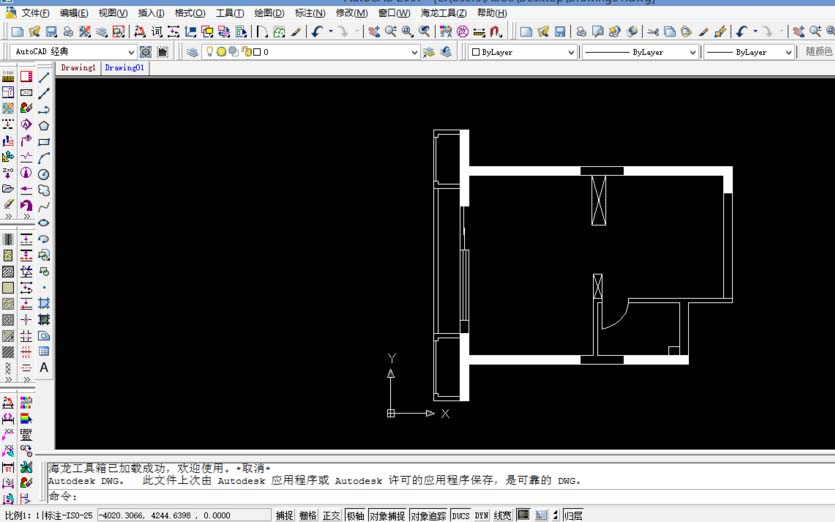This screenshot has height=522, width=835.
Task: Click the pink 改 circle icon
Action: pos(463,32)
